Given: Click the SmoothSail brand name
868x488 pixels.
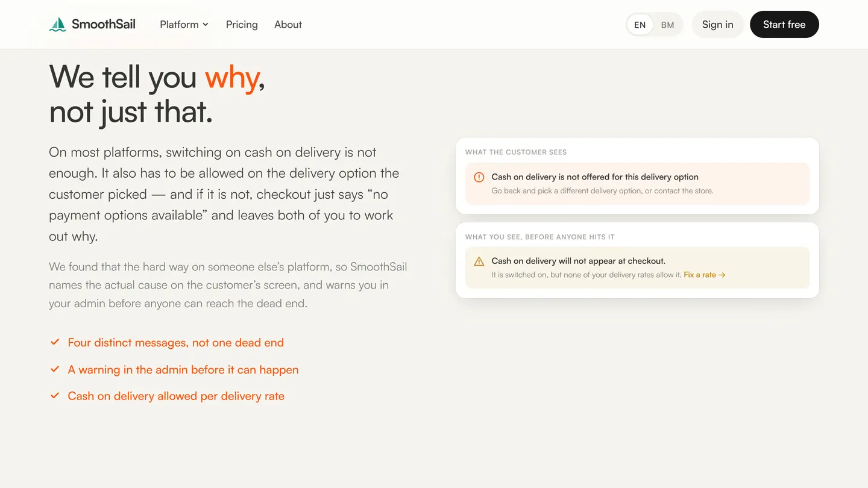Looking at the screenshot, I should coord(104,25).
